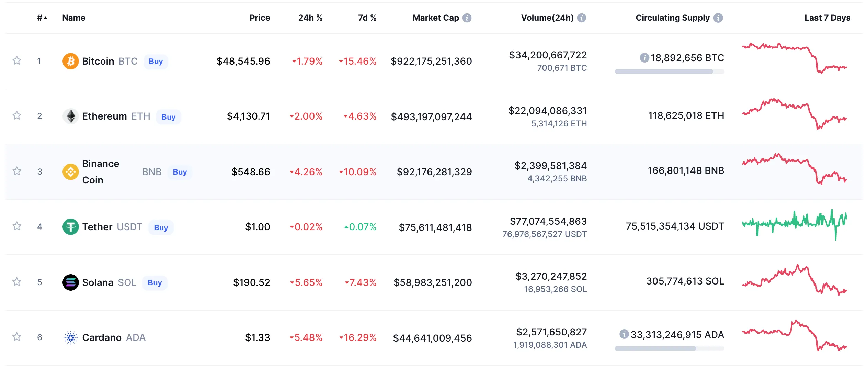Click Tether 7d change 0.07%
Screen dimensions: 868x367
coord(361,227)
